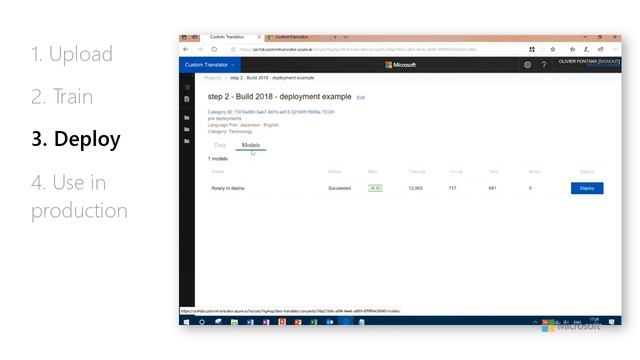Click the help question mark icon

[544, 64]
